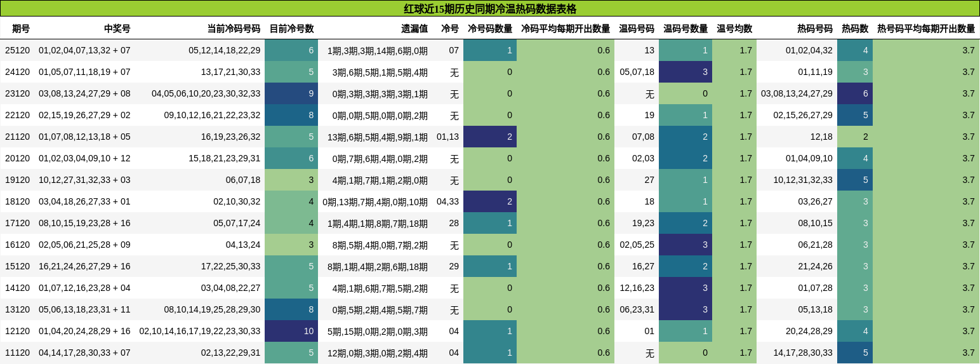Click cold average 0.6 in row 20120
The width and height of the screenshot is (980, 364).
pos(566,158)
